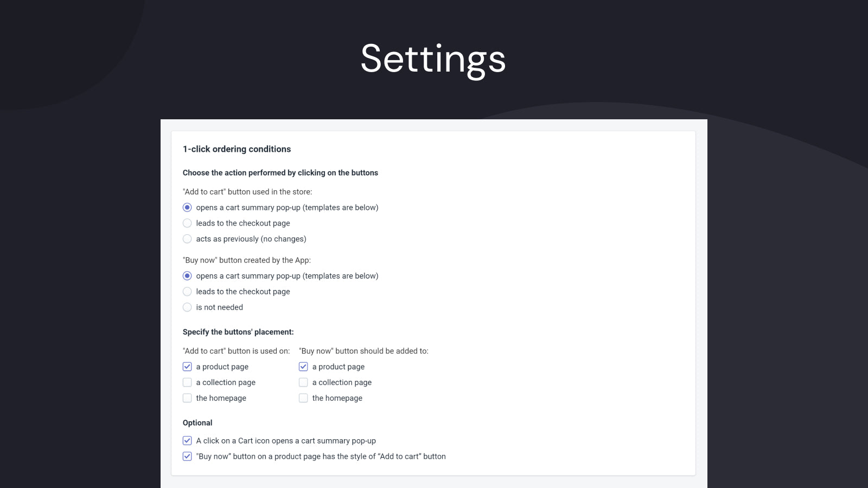Viewport: 868px width, 488px height.
Task: Check Buy now homepage checkbox
Action: tap(303, 398)
